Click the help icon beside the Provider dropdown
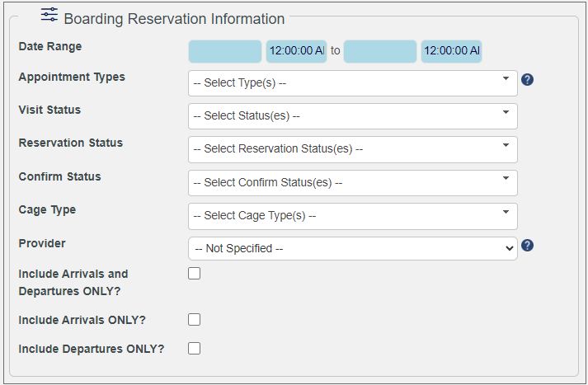The image size is (588, 385). tap(528, 245)
